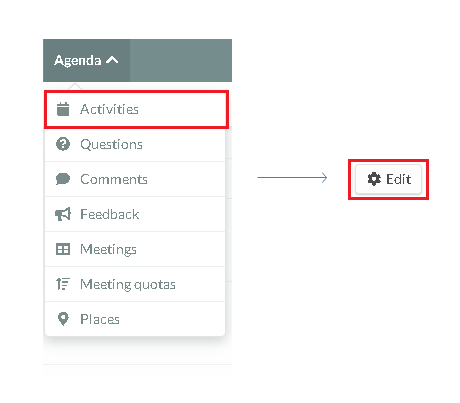Open the Feedback menu item label

pyautogui.click(x=110, y=214)
